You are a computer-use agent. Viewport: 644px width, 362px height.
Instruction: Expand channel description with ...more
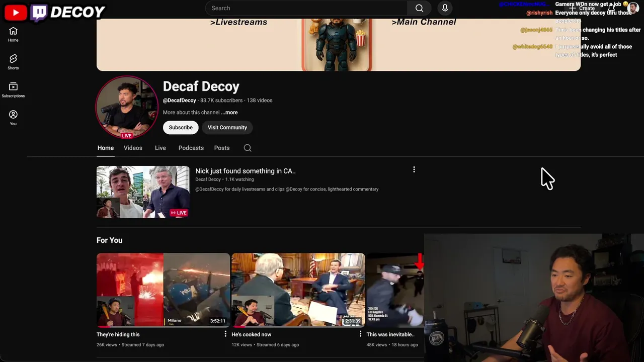click(229, 113)
